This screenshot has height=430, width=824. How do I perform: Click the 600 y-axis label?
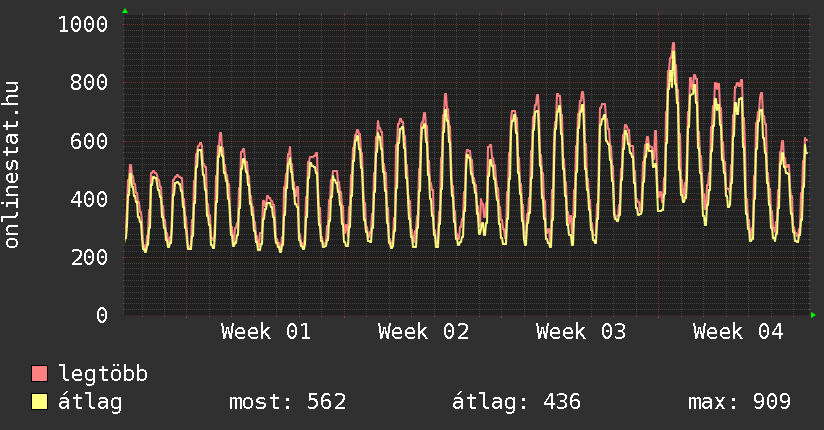(90, 141)
